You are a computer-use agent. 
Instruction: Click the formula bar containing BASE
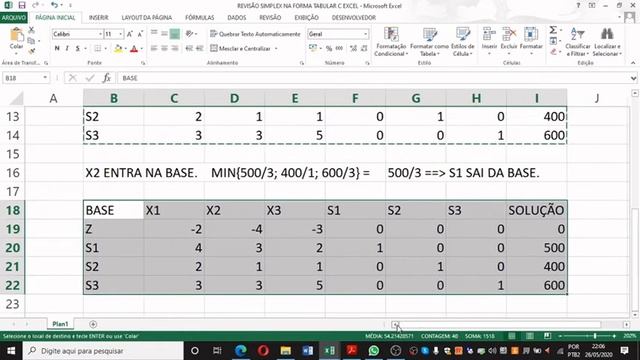pos(373,78)
